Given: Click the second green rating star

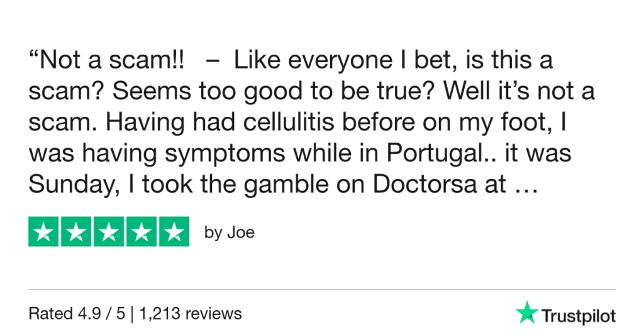Looking at the screenshot, I should point(76,232).
